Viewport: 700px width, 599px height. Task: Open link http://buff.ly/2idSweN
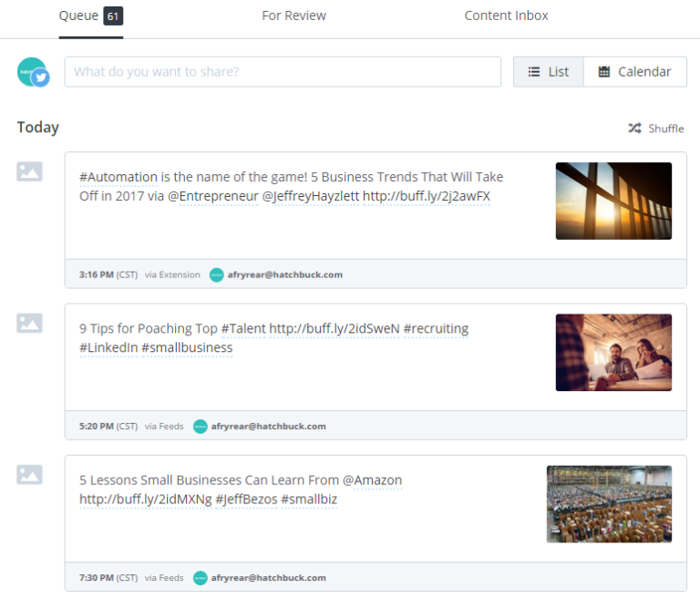coord(335,329)
